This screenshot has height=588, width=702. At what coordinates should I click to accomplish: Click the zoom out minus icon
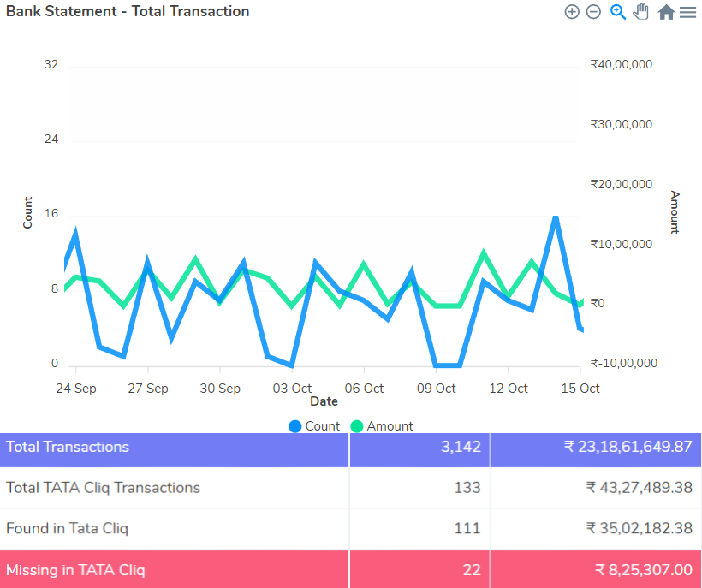point(593,12)
